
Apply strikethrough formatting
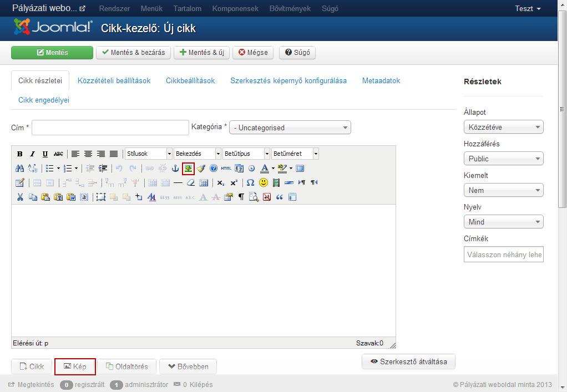coord(58,154)
